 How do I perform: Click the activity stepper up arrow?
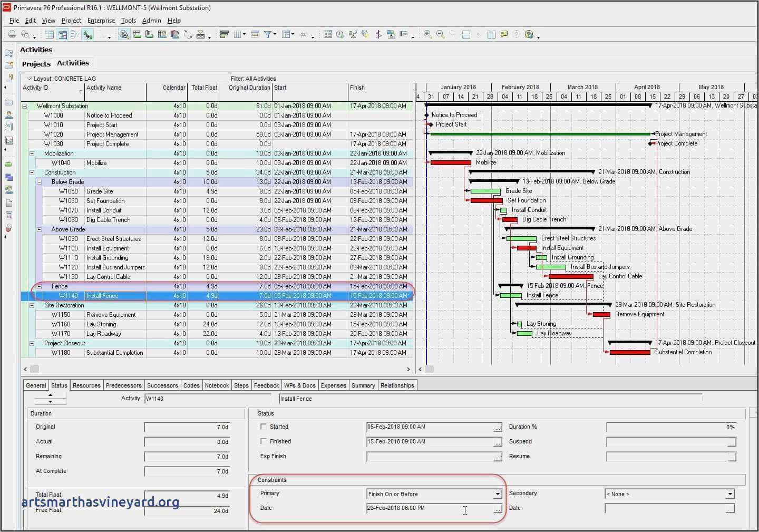pyautogui.click(x=50, y=395)
